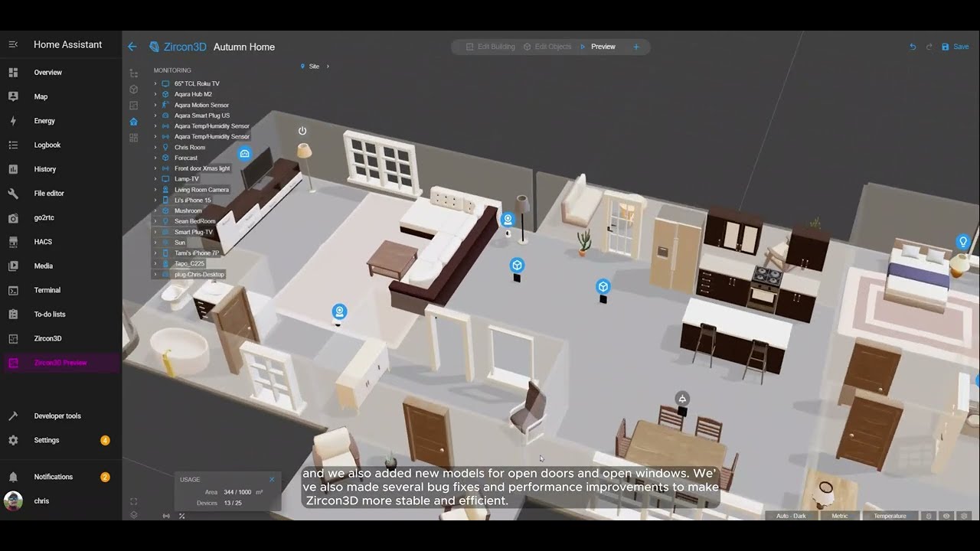Expand the Living Room Camera row
Image resolution: width=980 pixels, height=551 pixels.
(155, 189)
